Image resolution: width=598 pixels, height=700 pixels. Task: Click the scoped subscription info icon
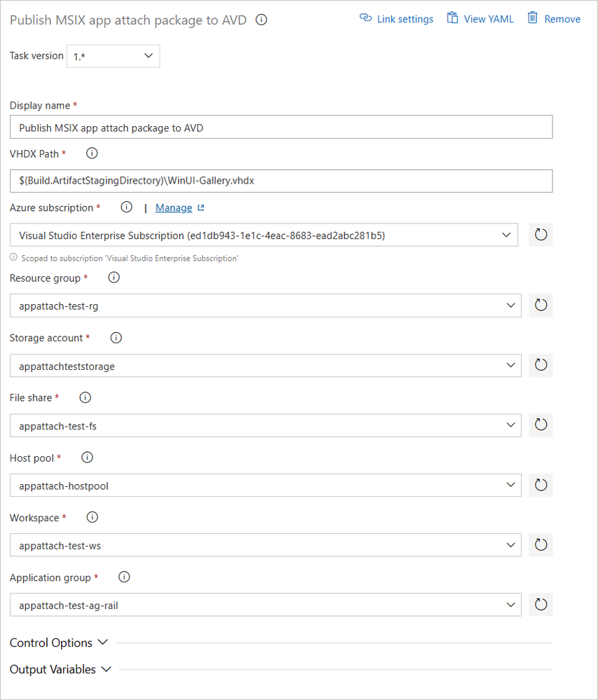14,257
